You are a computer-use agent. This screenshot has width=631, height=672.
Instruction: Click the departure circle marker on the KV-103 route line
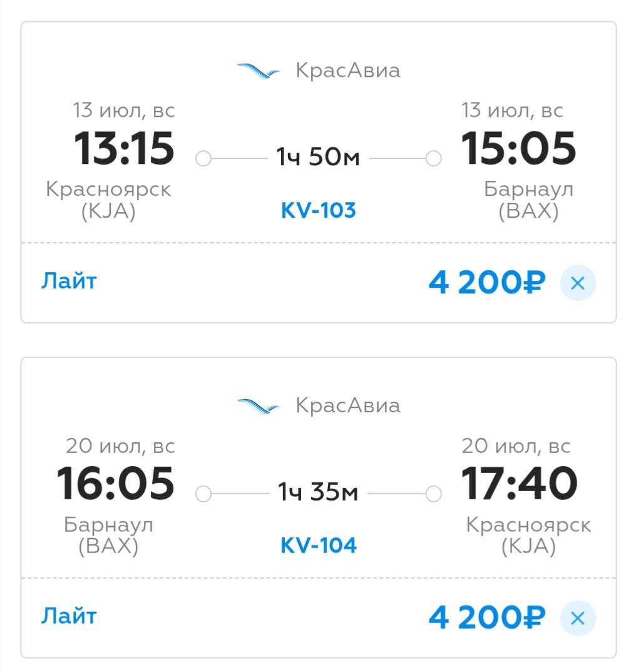[203, 159]
